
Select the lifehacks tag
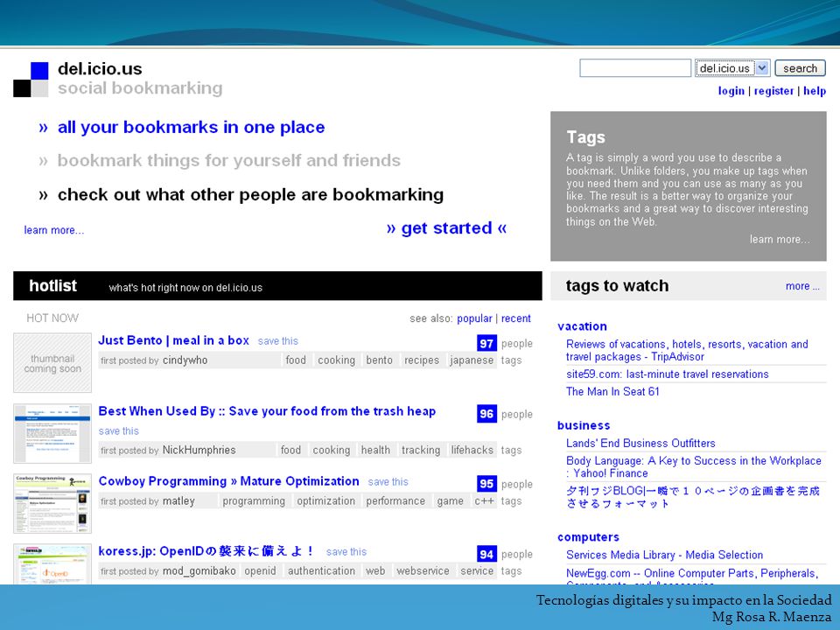coord(472,450)
